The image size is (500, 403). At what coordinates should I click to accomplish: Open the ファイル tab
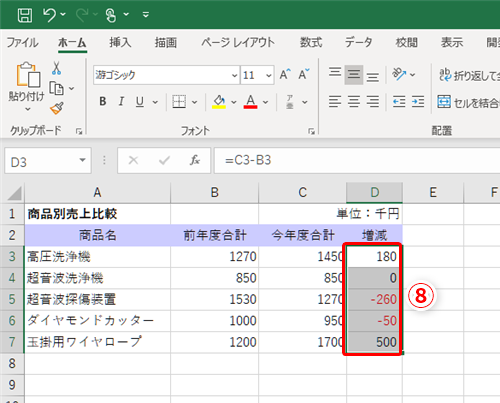(22, 43)
